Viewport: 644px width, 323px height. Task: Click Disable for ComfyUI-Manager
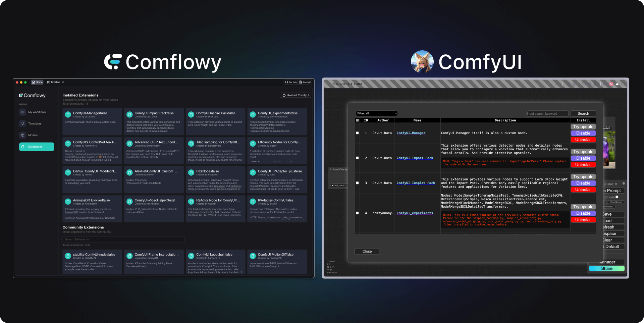[583, 133]
